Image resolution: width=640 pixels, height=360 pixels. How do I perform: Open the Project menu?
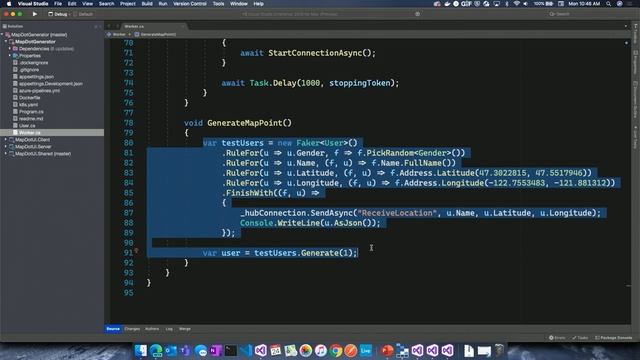[x=127, y=4]
